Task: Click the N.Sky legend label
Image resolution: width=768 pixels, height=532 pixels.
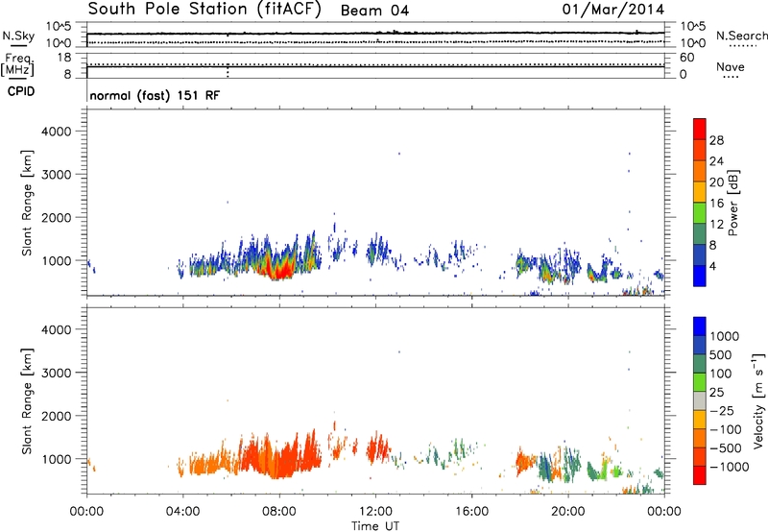Action: coord(18,36)
